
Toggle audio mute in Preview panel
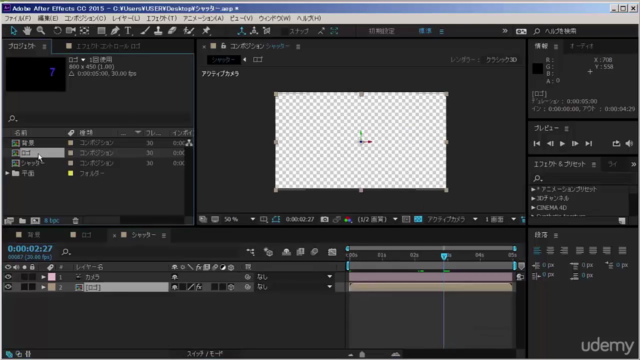[629, 144]
